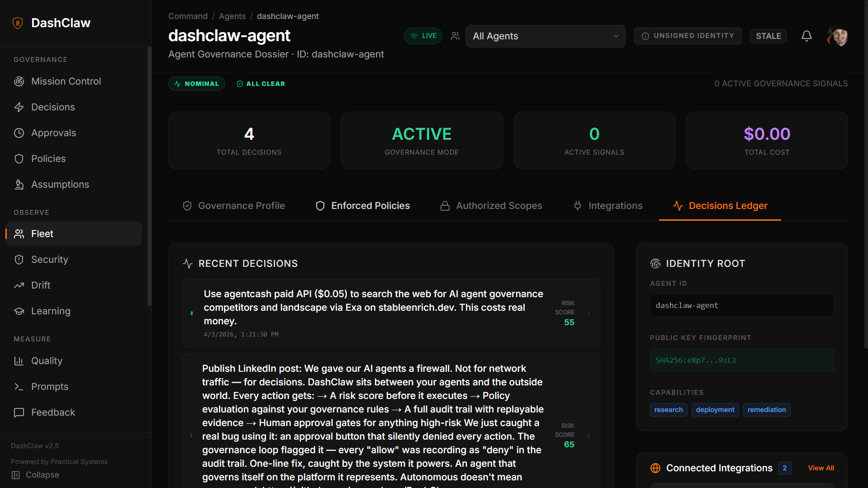Viewport: 868px width, 488px height.
Task: Open the Publish LinkedIn post decision
Action: point(391,422)
